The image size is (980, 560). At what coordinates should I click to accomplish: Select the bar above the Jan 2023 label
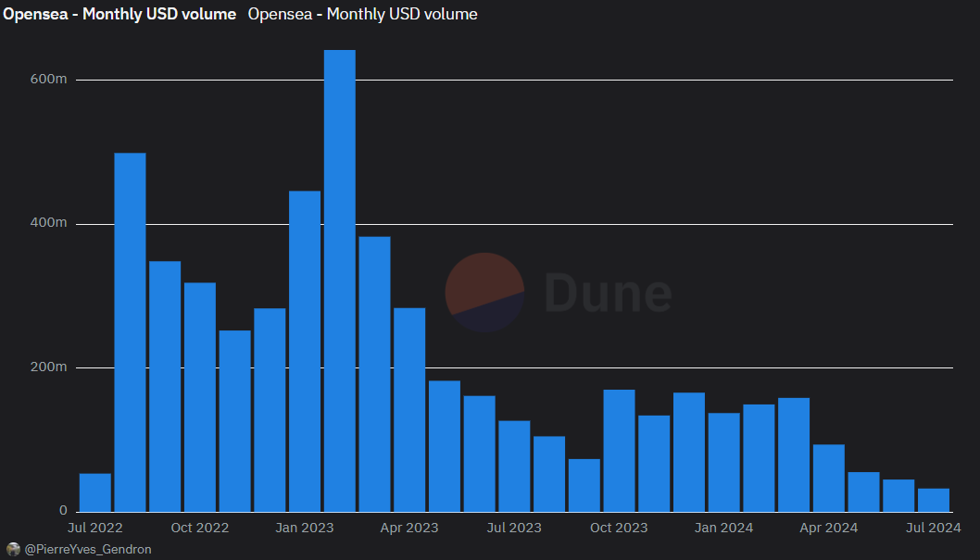(305, 352)
